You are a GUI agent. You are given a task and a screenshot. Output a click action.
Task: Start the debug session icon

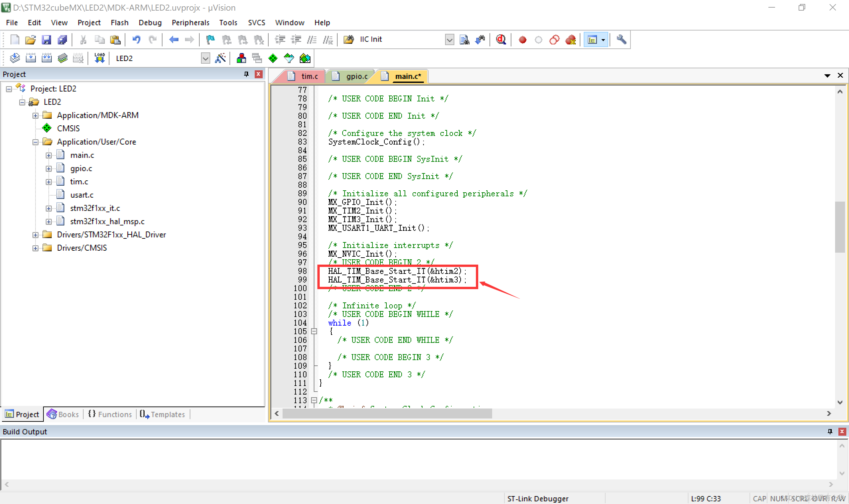(501, 40)
